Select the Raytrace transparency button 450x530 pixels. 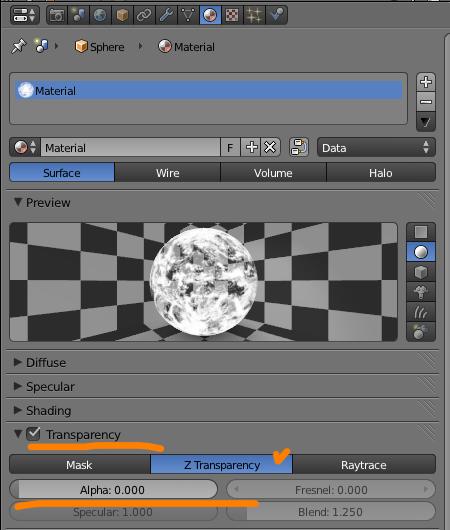pyautogui.click(x=364, y=465)
